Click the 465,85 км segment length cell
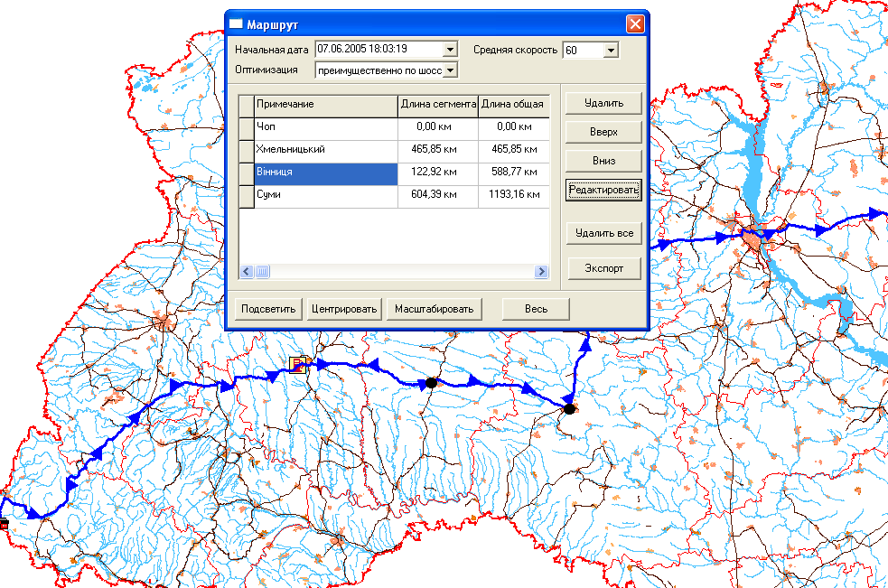Image resolution: width=888 pixels, height=588 pixels. (x=438, y=150)
